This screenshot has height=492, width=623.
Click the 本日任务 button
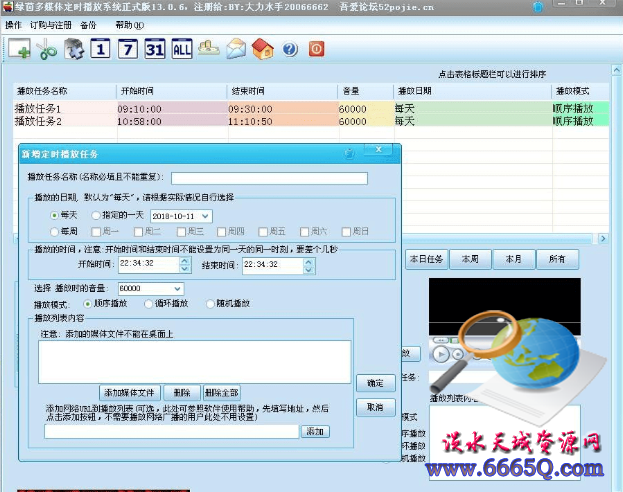426,260
